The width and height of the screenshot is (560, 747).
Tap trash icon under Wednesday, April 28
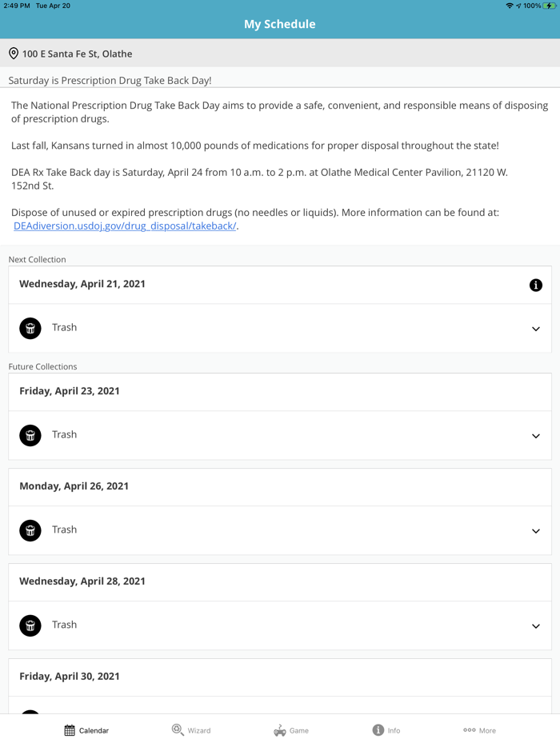(30, 625)
